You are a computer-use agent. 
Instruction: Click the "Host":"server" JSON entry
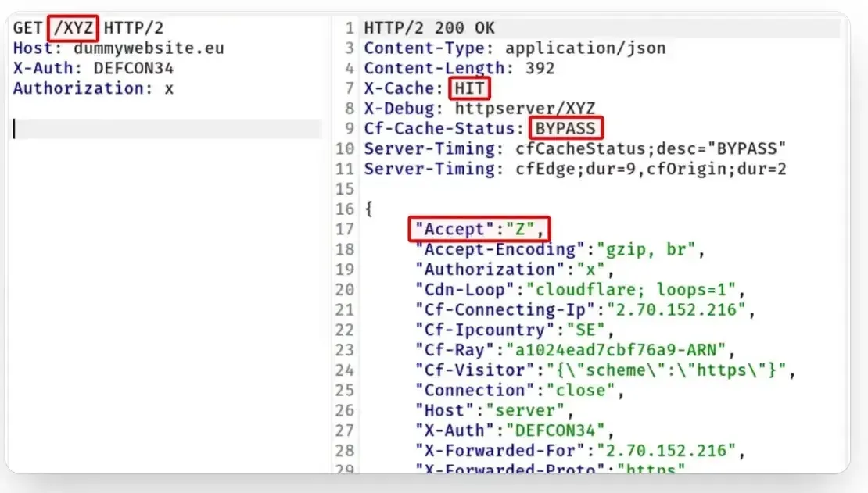click(x=494, y=410)
